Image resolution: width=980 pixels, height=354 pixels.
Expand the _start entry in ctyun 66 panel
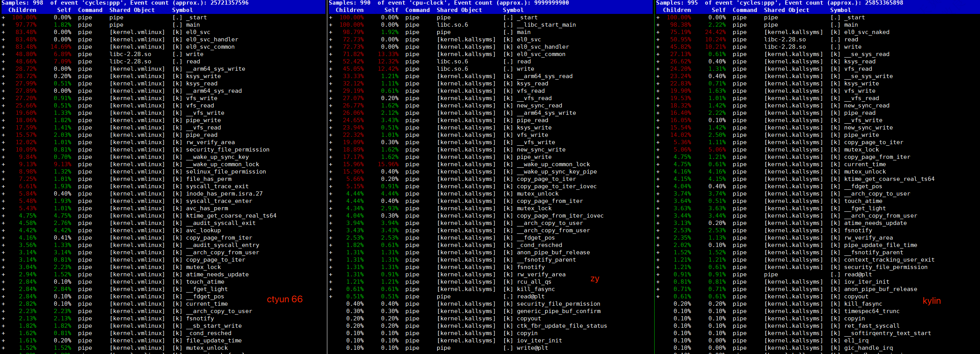(3, 17)
